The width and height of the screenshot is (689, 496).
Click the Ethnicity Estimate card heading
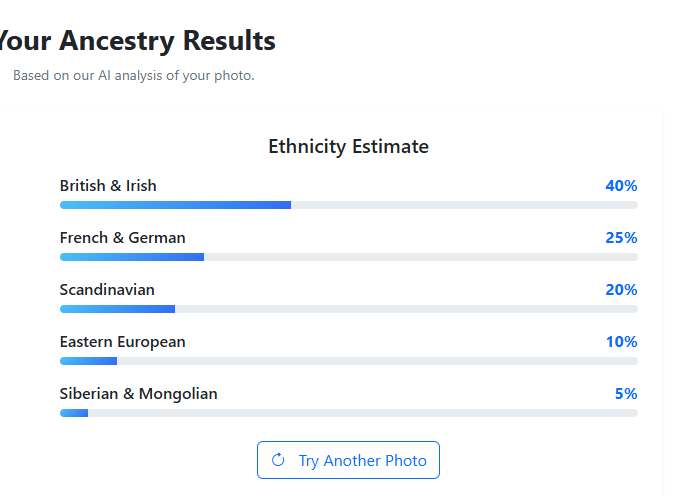(348, 147)
